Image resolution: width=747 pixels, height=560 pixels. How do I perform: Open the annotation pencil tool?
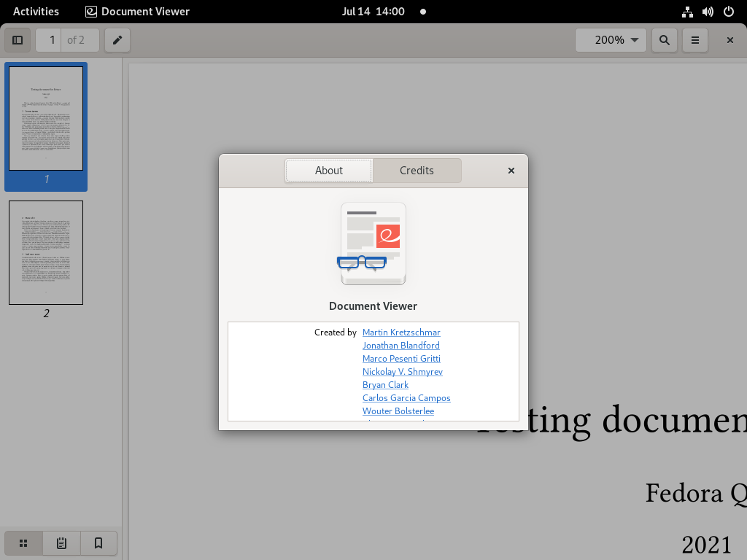(x=117, y=40)
